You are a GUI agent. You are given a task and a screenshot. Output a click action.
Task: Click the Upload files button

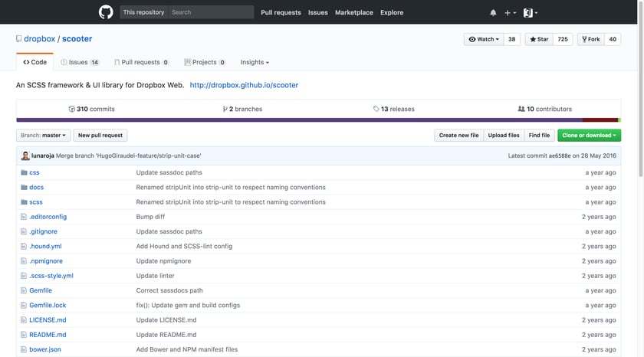504,136
